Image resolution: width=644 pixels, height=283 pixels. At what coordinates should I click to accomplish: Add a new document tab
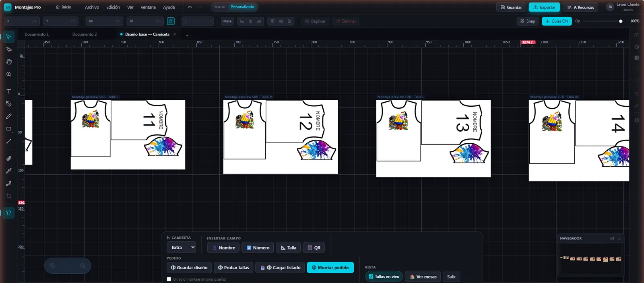coord(187,35)
